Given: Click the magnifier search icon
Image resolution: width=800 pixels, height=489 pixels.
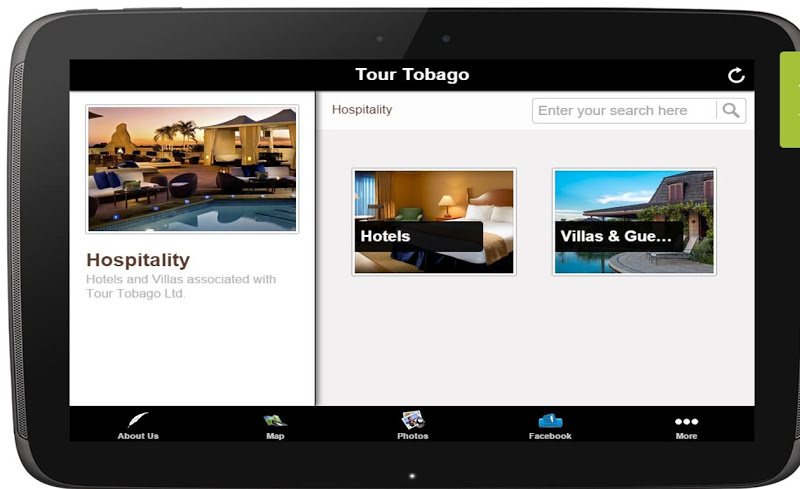Looking at the screenshot, I should [731, 110].
